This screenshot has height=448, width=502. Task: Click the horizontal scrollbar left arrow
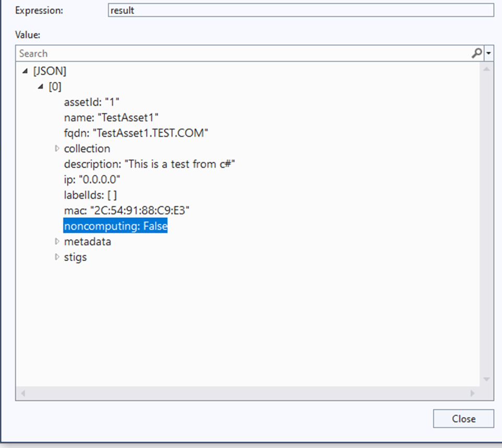(x=22, y=392)
